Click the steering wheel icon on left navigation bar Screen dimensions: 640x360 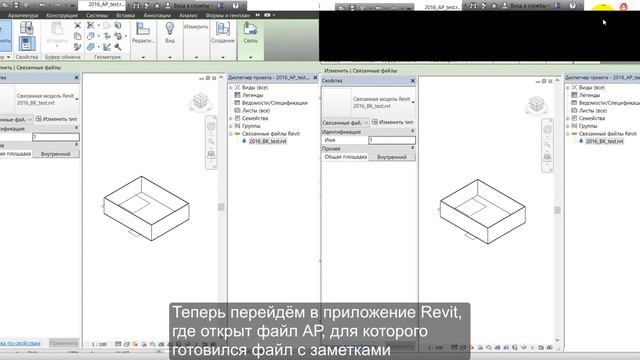tap(211, 127)
